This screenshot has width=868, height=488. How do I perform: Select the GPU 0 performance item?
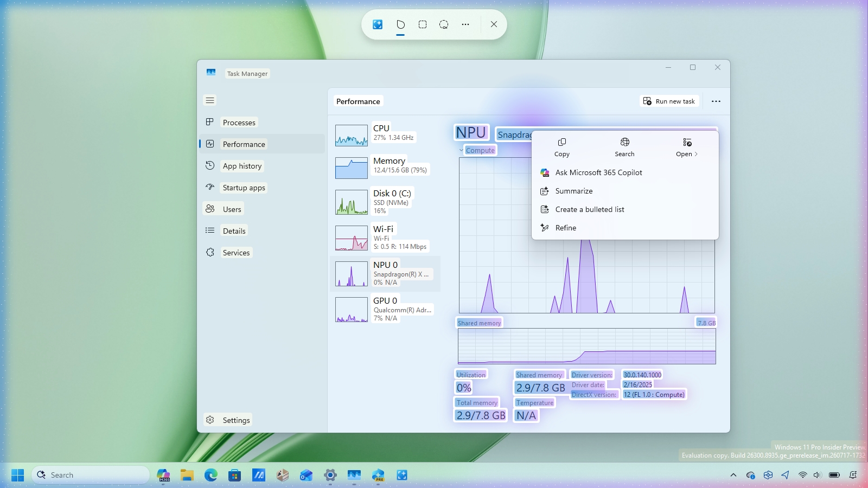tap(385, 309)
